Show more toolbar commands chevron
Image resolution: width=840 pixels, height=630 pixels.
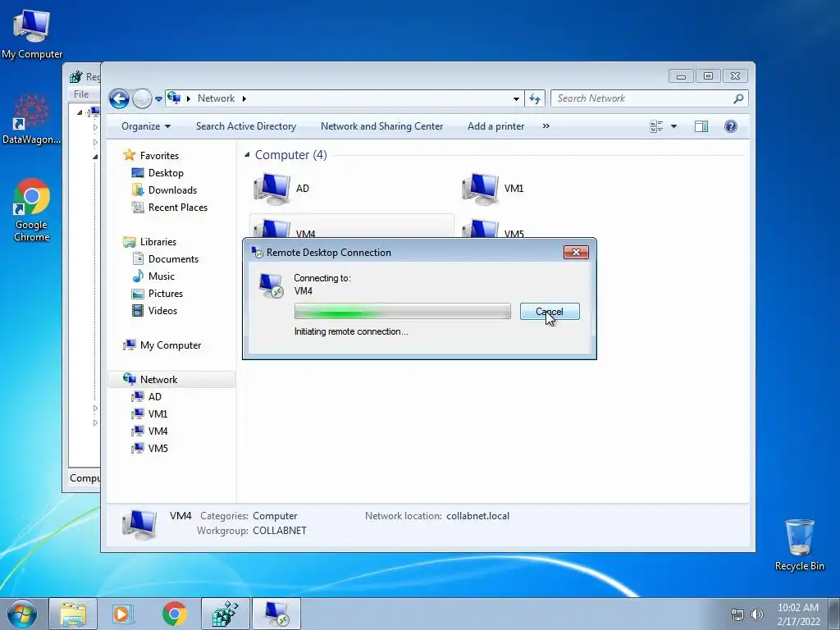coord(546,126)
